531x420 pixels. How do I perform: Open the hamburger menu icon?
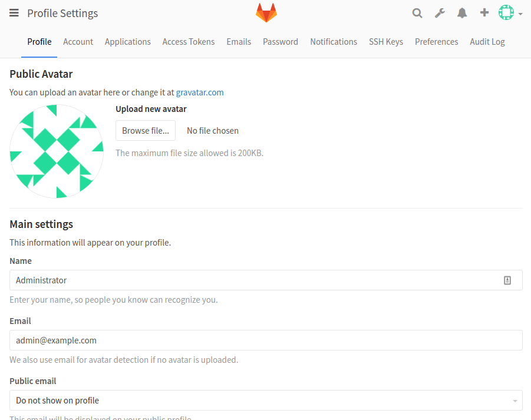click(x=14, y=12)
